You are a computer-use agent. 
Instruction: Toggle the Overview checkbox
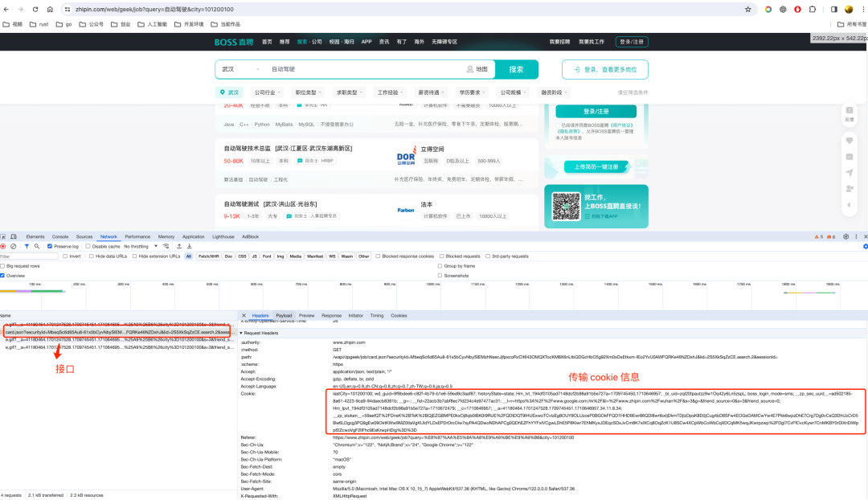click(2, 276)
